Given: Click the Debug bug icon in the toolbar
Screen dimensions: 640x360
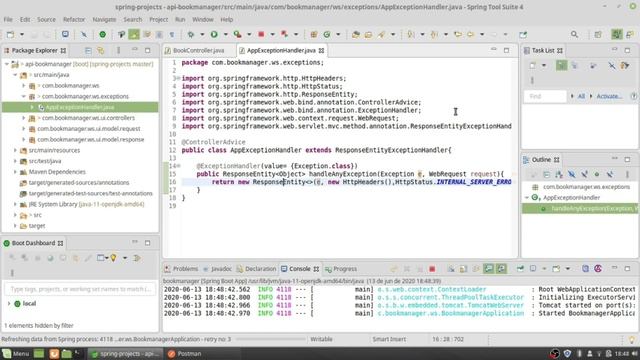Looking at the screenshot, I should (191, 35).
